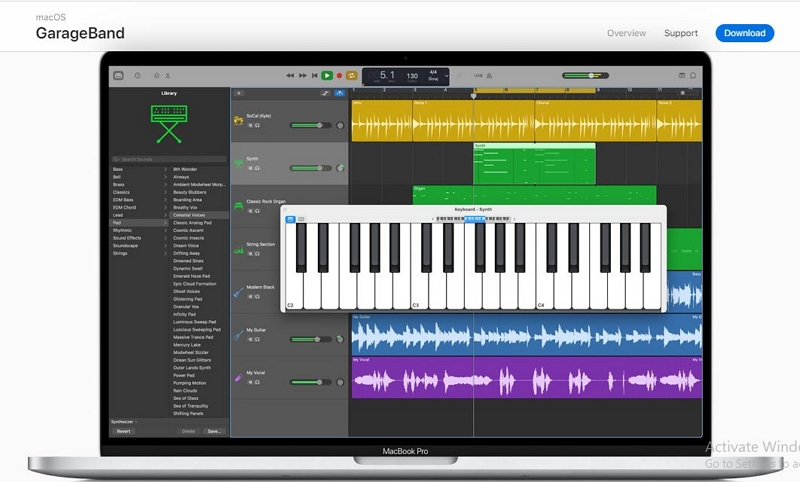The height and width of the screenshot is (482, 800).
Task: Expand the EDM Bass category chevron
Action: click(x=165, y=200)
